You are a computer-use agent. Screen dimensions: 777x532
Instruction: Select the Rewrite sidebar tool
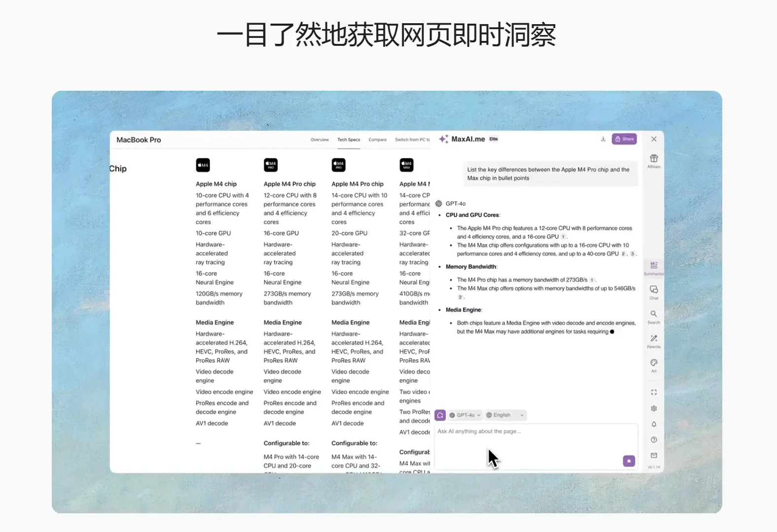(x=654, y=339)
